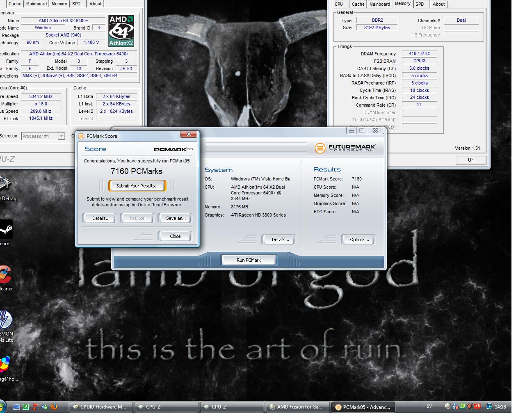Click the DDR2 memory type field

coord(377,21)
